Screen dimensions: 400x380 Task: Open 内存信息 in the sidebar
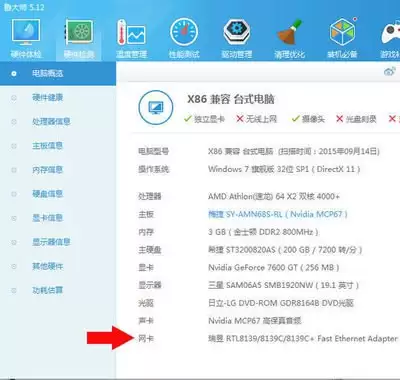click(48, 170)
